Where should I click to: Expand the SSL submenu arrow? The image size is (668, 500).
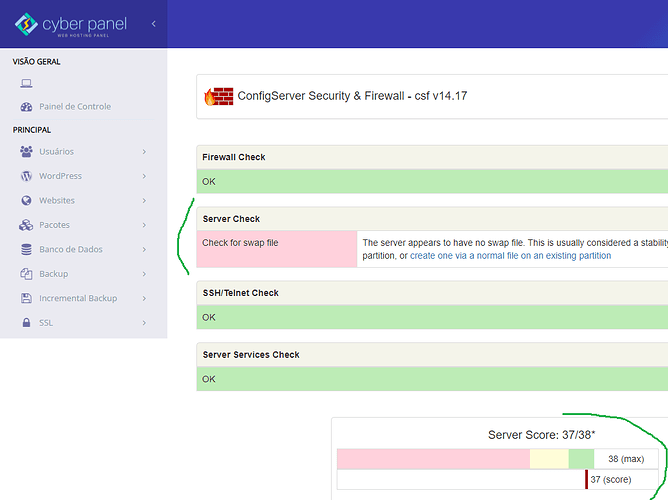click(x=144, y=323)
